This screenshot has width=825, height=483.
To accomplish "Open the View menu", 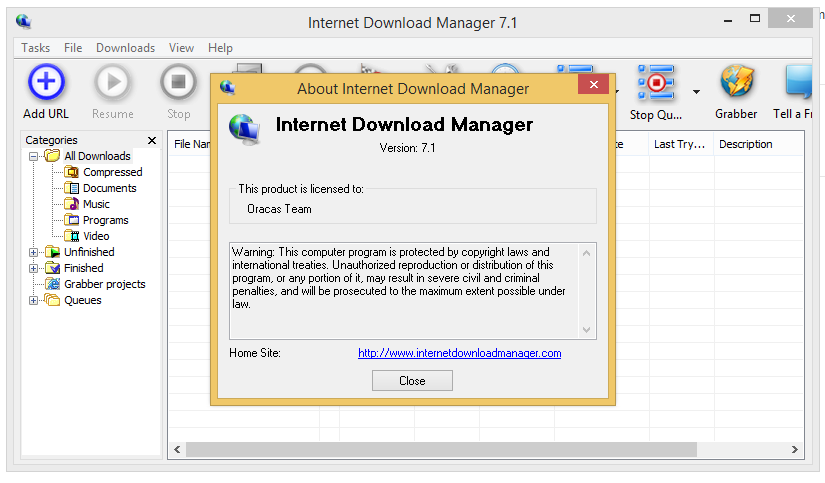I will click(182, 48).
